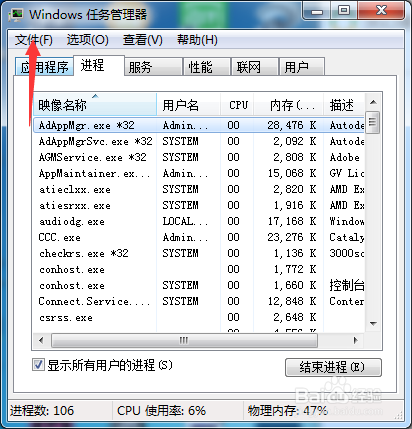Viewport: 412px width, 429px height.
Task: Open the 文件(F) menu
Action: (x=34, y=40)
